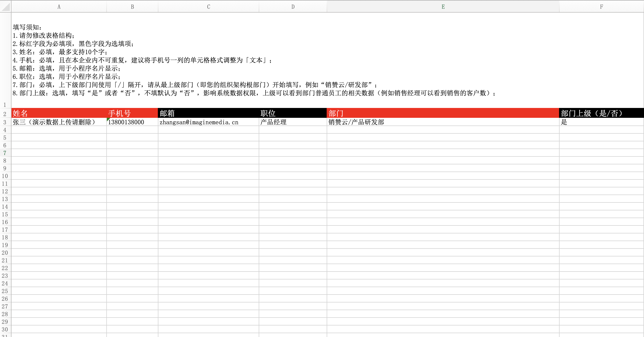Click instruction line 4 about 手机
This screenshot has width=644, height=337.
click(x=142, y=60)
